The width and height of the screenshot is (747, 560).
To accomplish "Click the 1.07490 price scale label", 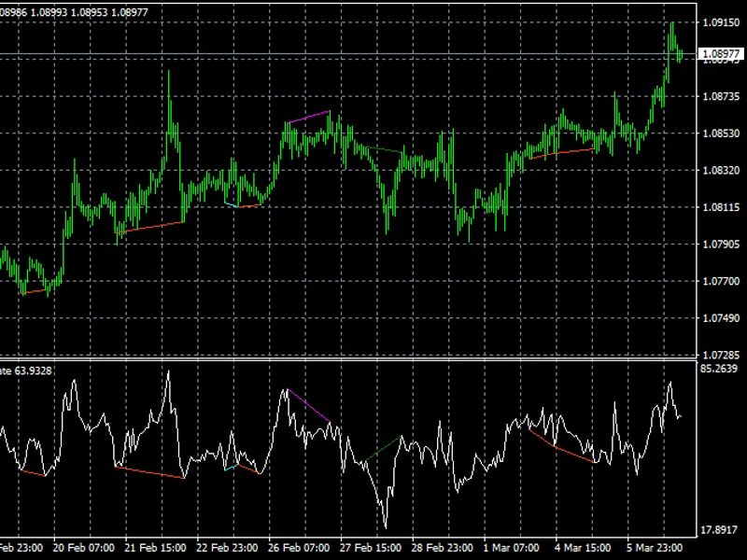I will click(721, 317).
